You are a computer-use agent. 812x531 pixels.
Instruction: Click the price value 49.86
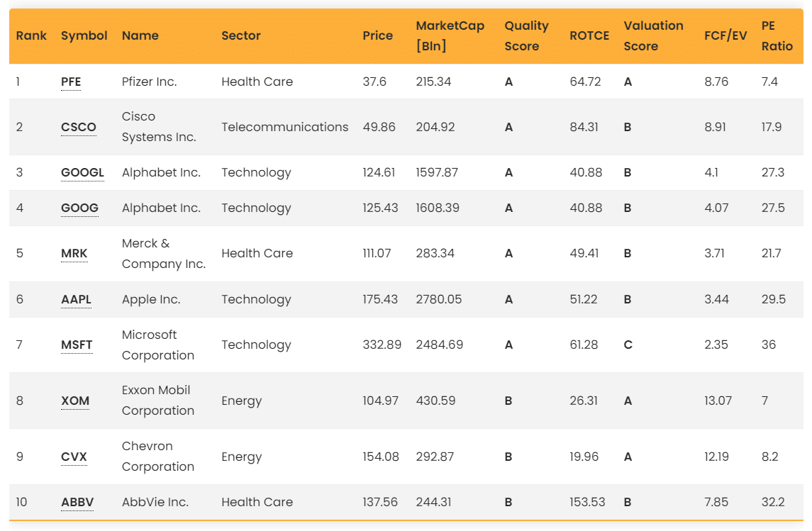click(379, 128)
